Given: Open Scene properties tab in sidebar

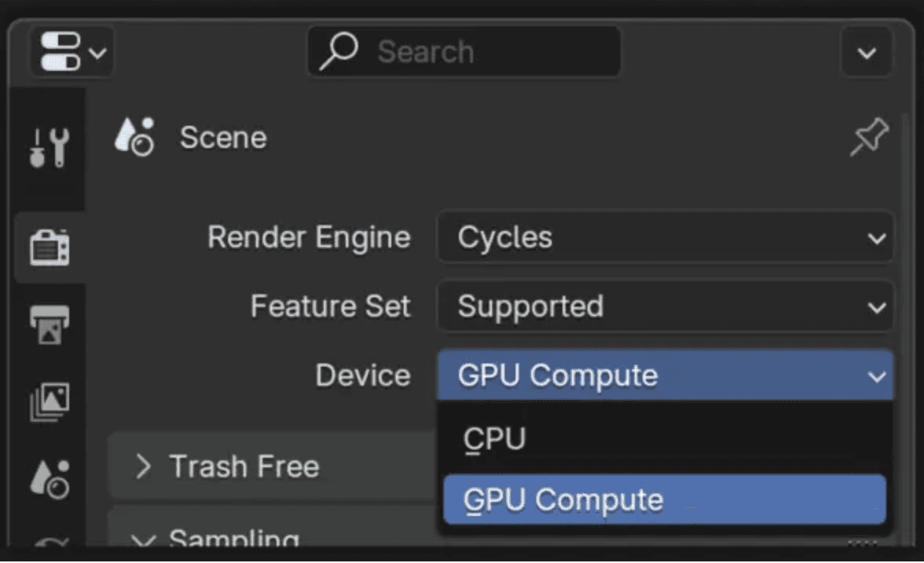Looking at the screenshot, I should (x=49, y=479).
